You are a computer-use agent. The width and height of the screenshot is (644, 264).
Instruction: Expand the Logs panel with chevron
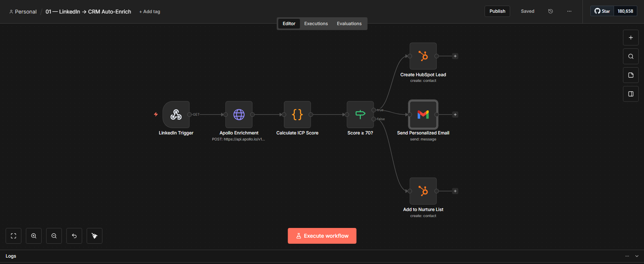637,256
